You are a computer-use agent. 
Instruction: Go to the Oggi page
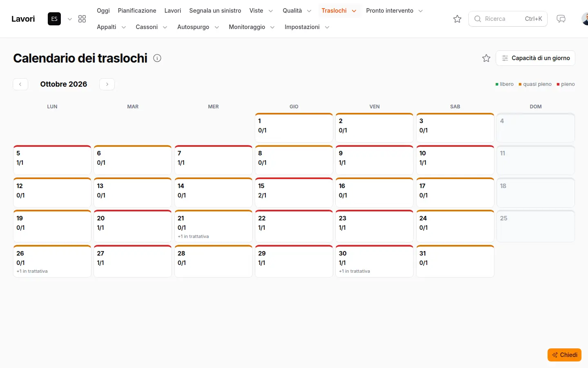(103, 11)
